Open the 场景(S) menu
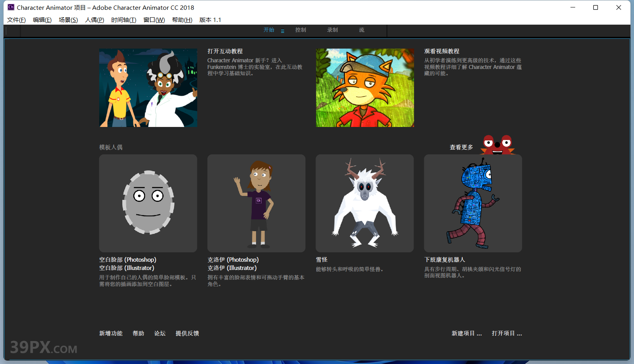 pyautogui.click(x=68, y=20)
